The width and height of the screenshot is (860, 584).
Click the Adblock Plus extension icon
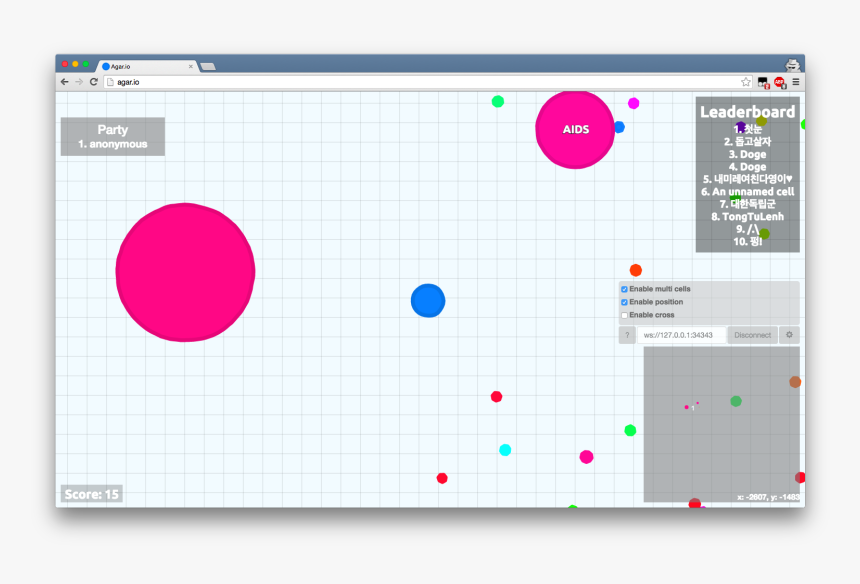pos(778,81)
